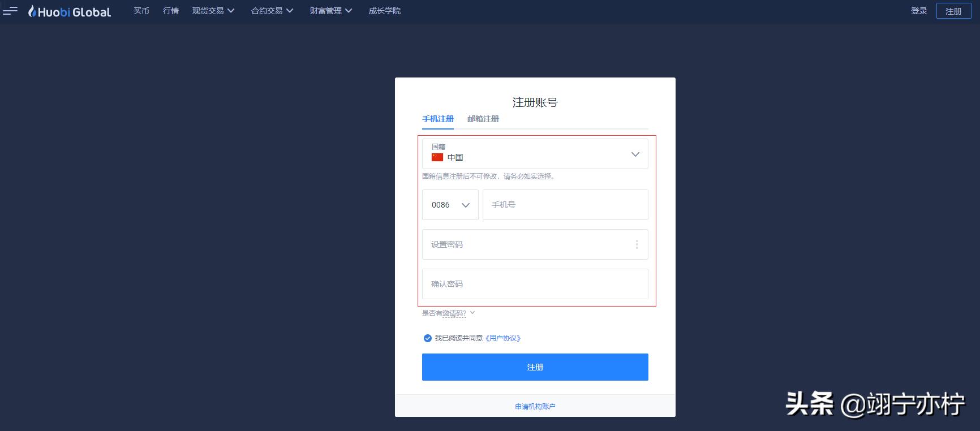Open the 合约交易 dropdown menu

272,11
